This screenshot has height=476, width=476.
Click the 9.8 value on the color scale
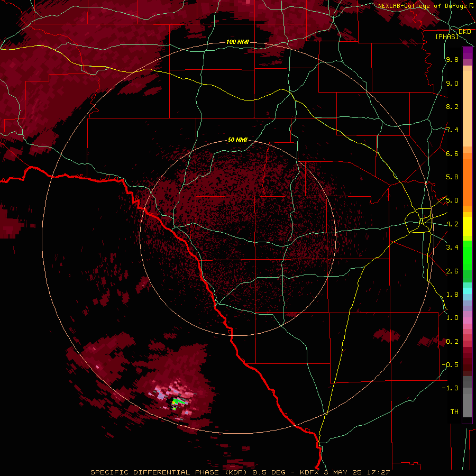[x=452, y=60]
